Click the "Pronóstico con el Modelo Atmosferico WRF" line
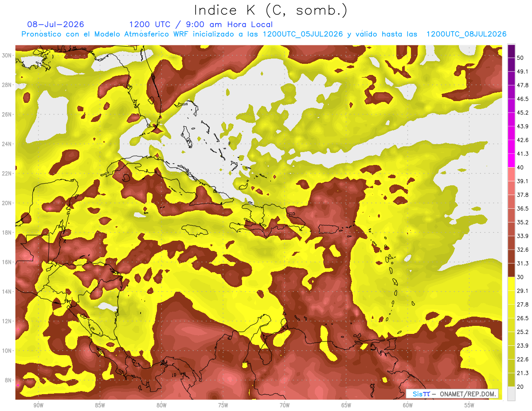This screenshot has width=532, height=411. (264, 34)
